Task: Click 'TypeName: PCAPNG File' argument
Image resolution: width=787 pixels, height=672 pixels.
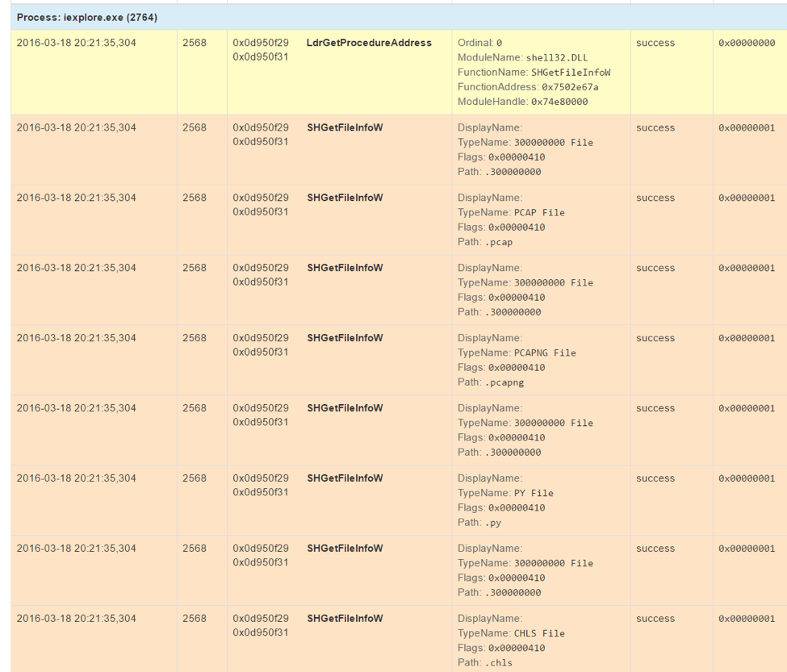Action: click(517, 353)
